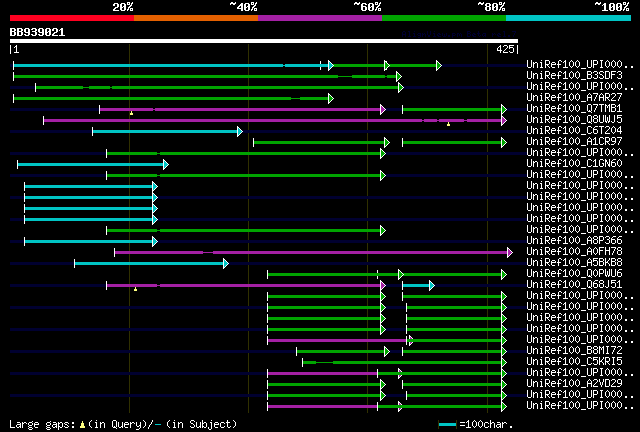
Task: Click the yellow query-gap marker in Q8UWJ5 row
Action: (448, 124)
